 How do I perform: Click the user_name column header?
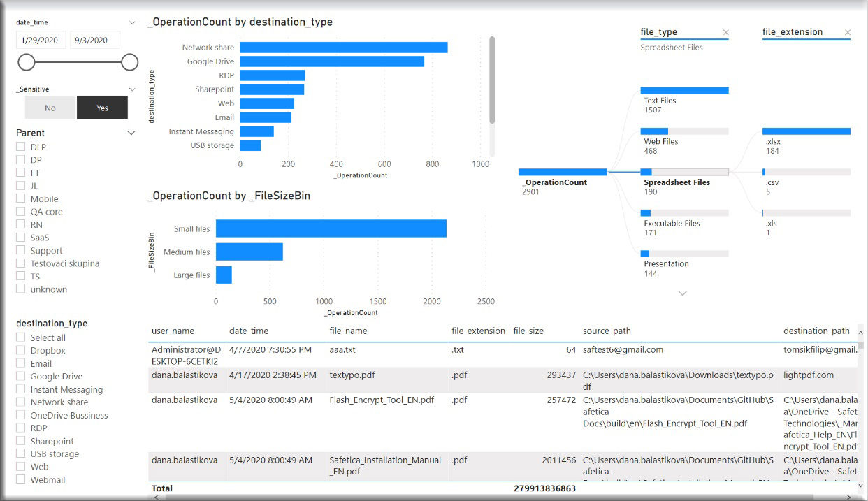[173, 331]
